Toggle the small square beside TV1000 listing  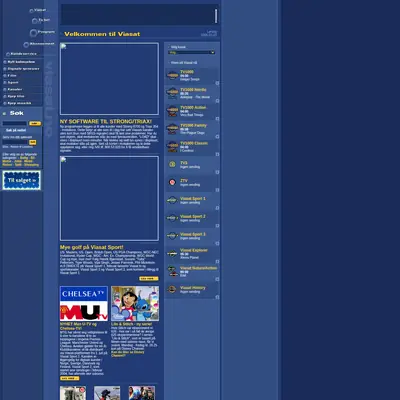coord(217,83)
